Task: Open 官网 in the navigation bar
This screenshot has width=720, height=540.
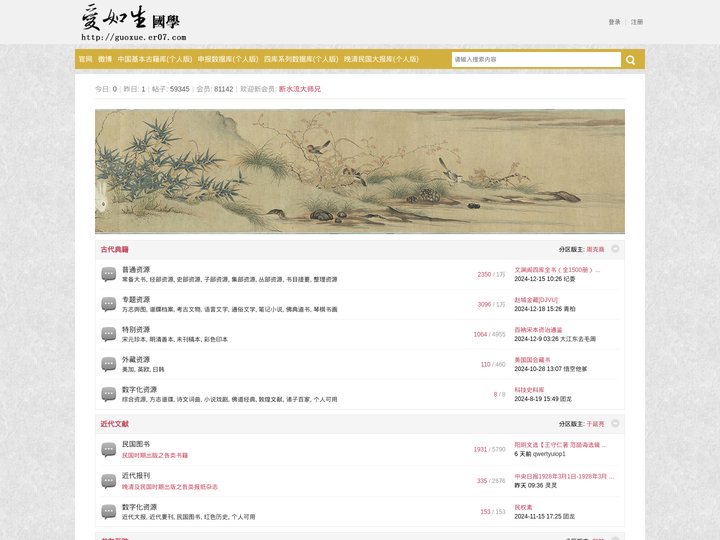Action: coord(85,59)
